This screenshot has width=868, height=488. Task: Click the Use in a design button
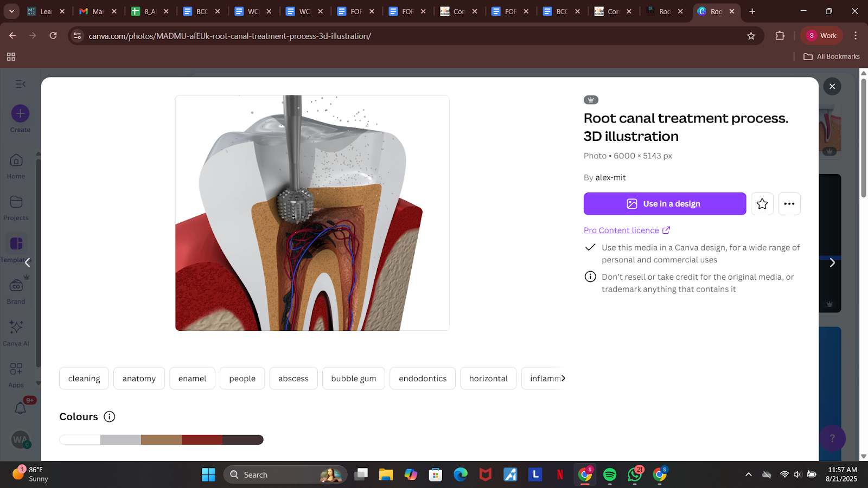point(665,203)
